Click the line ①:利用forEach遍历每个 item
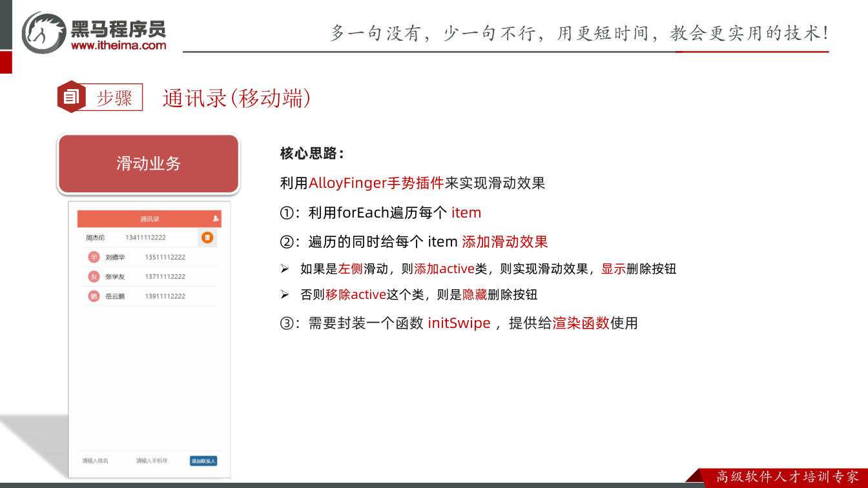Image resolution: width=868 pixels, height=488 pixels. click(380, 212)
